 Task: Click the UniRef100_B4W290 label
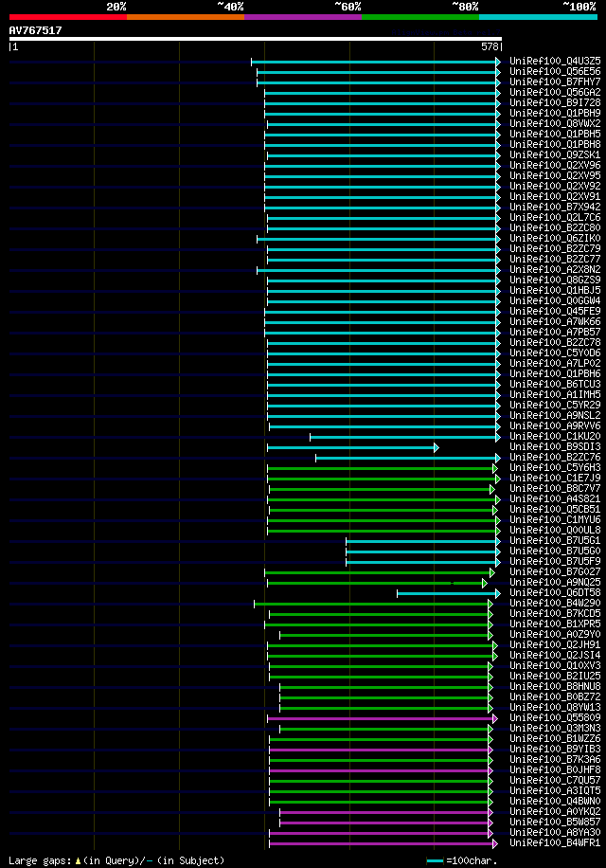pos(555,604)
